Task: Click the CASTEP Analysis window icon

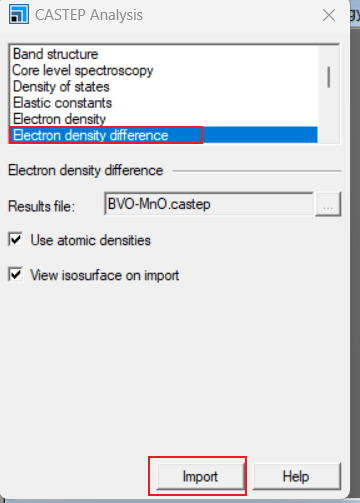Action: pyautogui.click(x=19, y=15)
